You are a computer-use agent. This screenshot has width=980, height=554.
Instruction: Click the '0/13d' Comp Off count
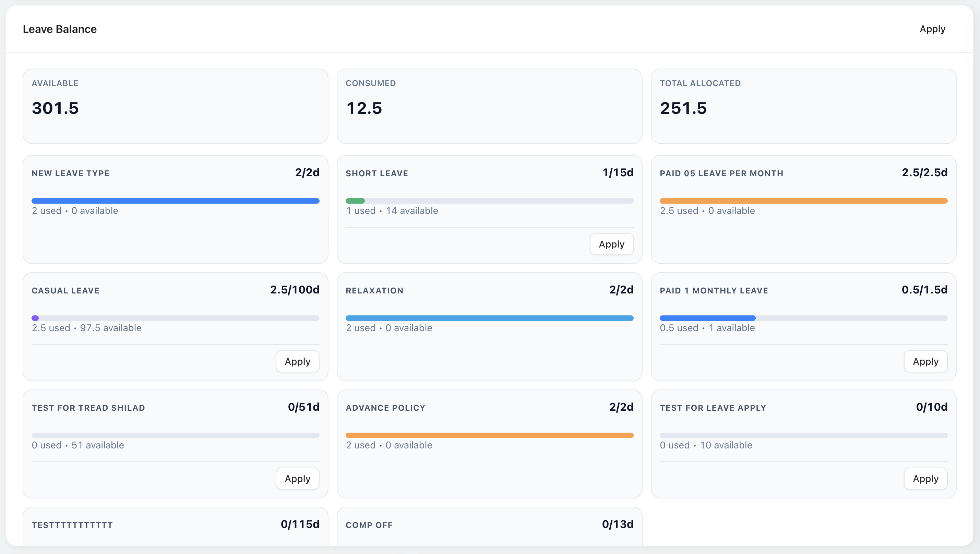617,524
